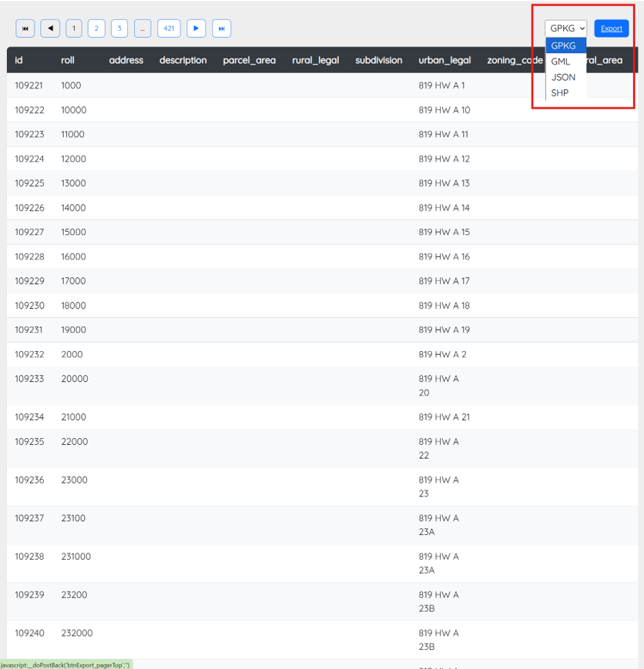Open page 1 of pager
The width and height of the screenshot is (644, 669).
pos(74,28)
